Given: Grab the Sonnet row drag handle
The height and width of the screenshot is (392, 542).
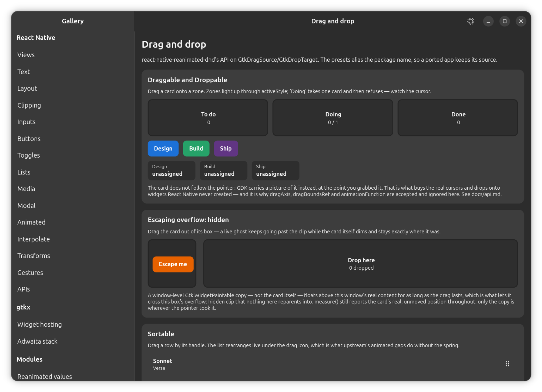Looking at the screenshot, I should [507, 364].
